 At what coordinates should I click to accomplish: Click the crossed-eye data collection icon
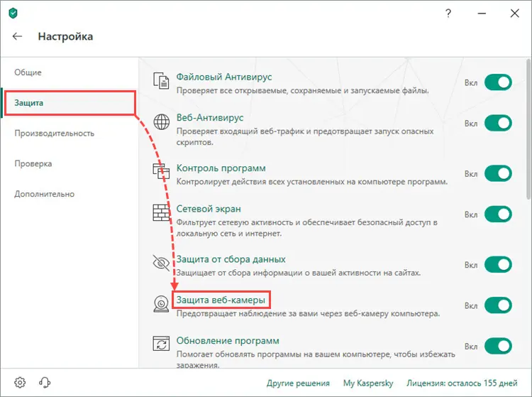tap(162, 264)
